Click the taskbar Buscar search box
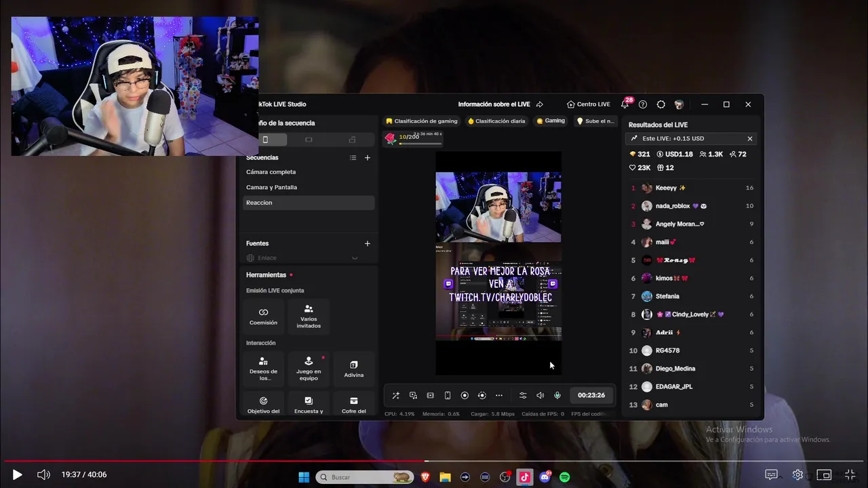This screenshot has width=868, height=488. 366,477
